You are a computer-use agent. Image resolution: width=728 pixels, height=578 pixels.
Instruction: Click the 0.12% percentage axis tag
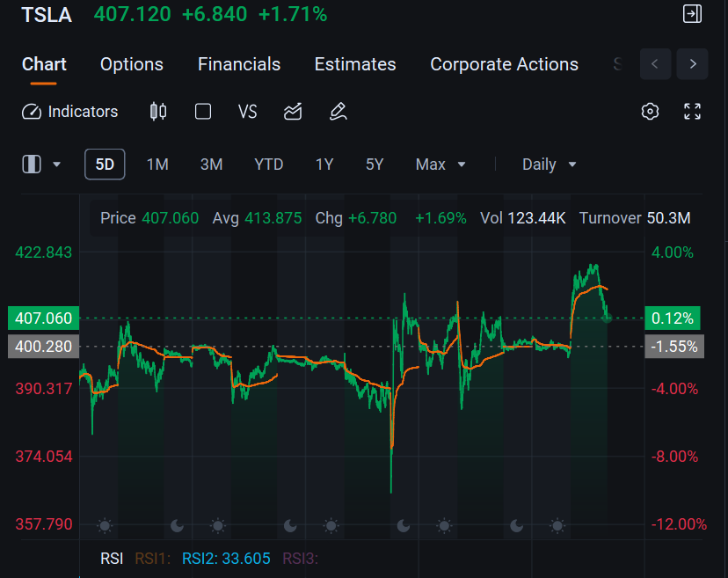tap(673, 318)
